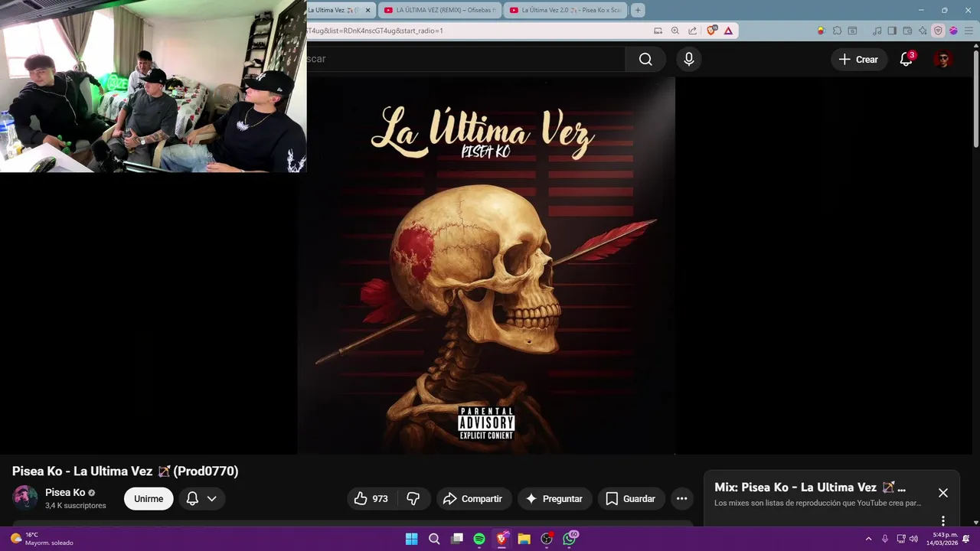980x551 pixels.
Task: Switch to LA ÚLTIMA VEZ (REMIX) tab
Action: pyautogui.click(x=440, y=10)
